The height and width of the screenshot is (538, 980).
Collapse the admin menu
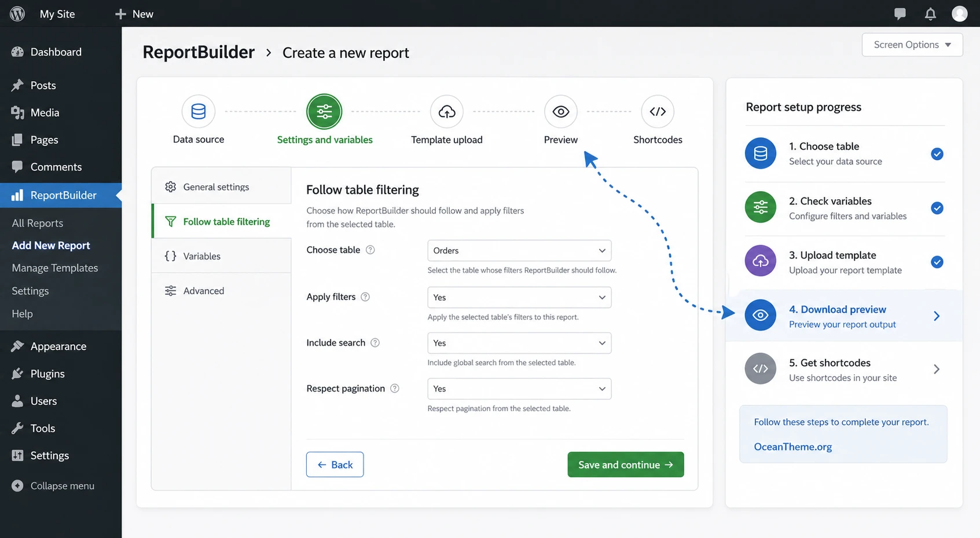point(53,485)
